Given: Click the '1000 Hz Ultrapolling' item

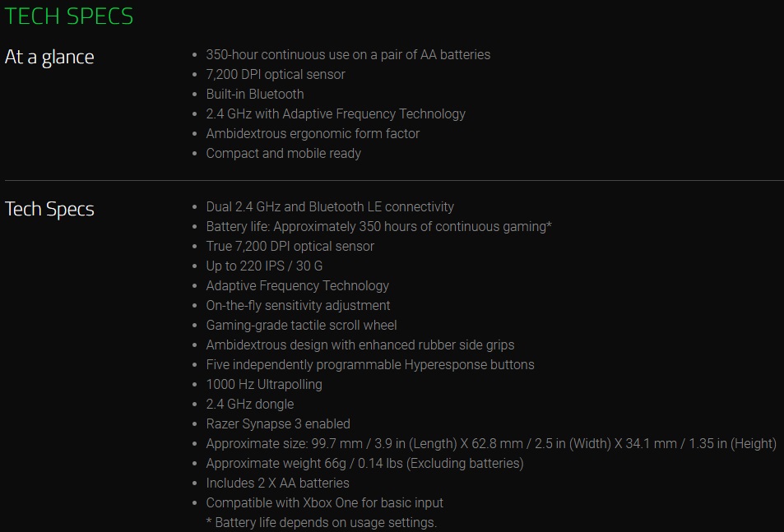Looking at the screenshot, I should pyautogui.click(x=264, y=384).
